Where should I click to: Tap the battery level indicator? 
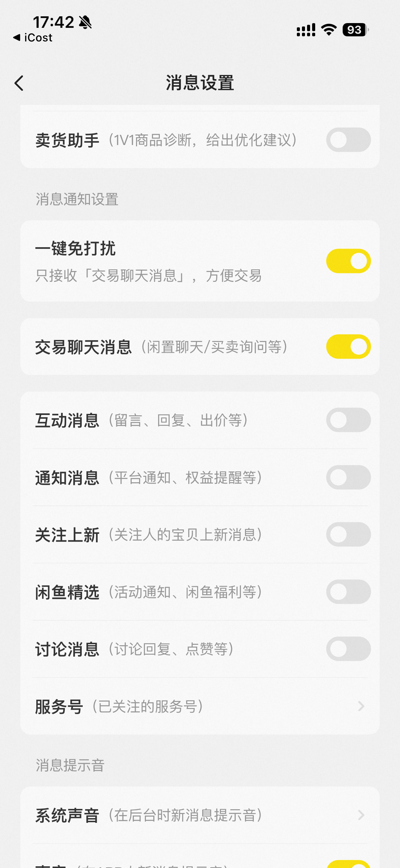pos(355,30)
